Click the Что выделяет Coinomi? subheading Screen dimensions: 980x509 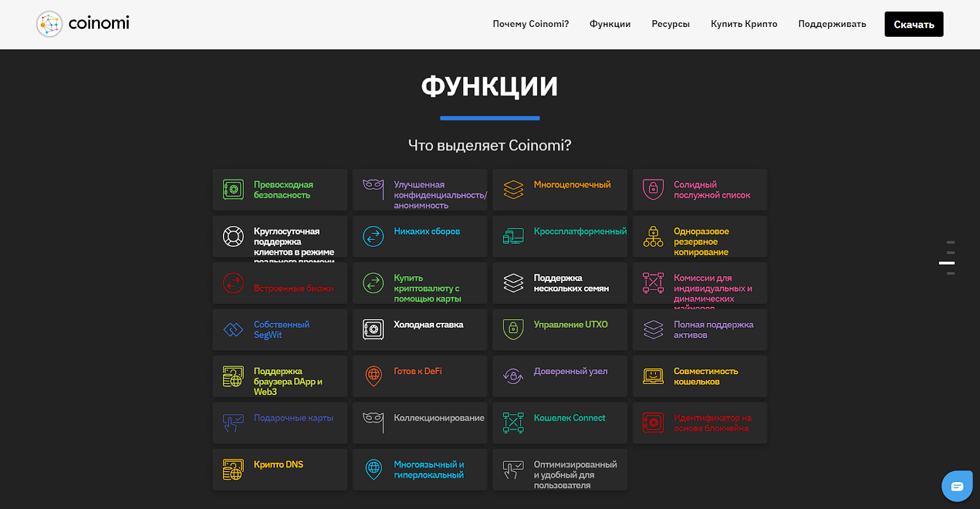coord(489,145)
